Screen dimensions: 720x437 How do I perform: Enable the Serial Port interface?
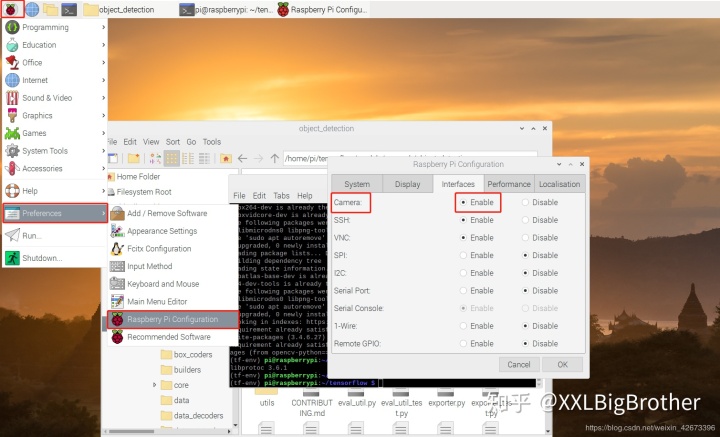point(463,291)
